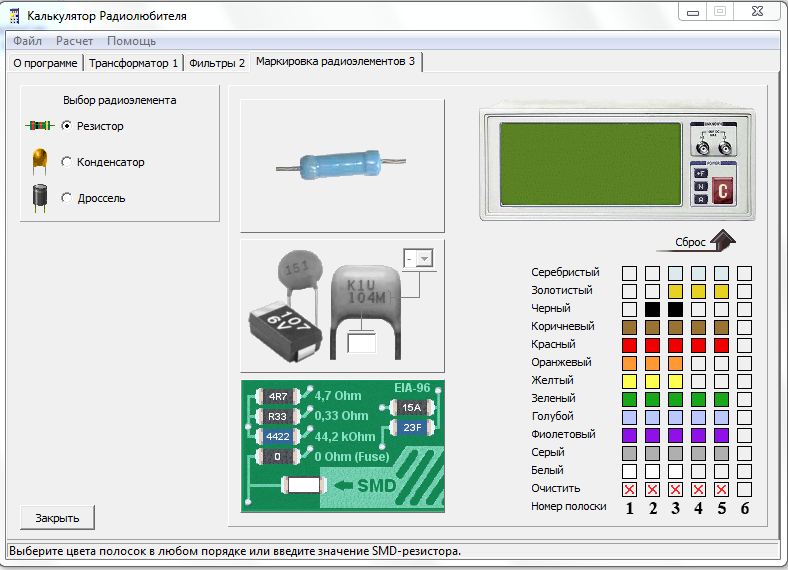The height and width of the screenshot is (570, 788).
Task: Click the resistor icon beside Резистор
Action: click(x=40, y=126)
